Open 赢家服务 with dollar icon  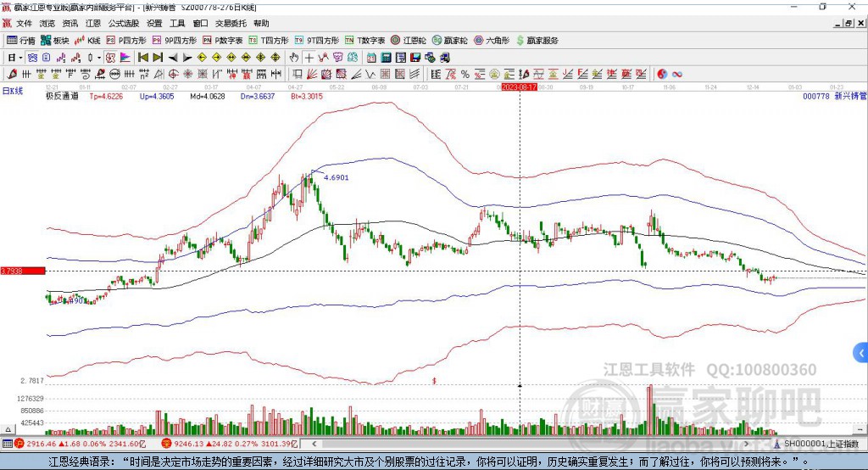click(x=537, y=41)
